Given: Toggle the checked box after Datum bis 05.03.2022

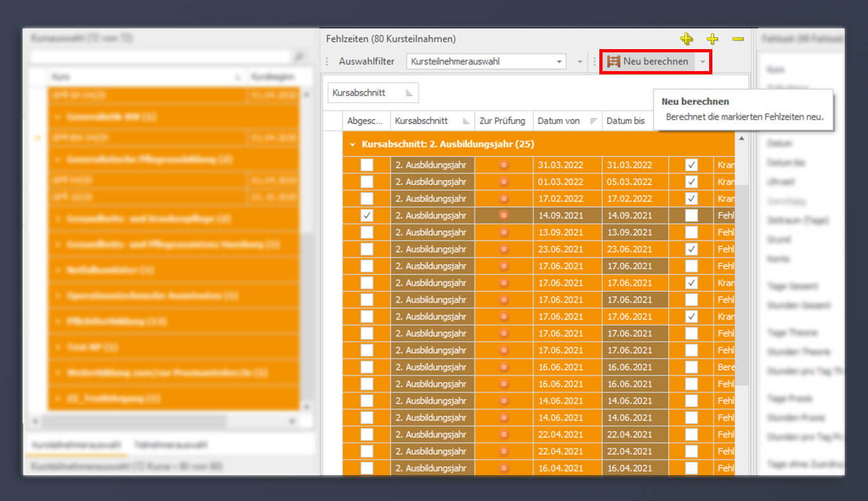Looking at the screenshot, I should pos(691,182).
